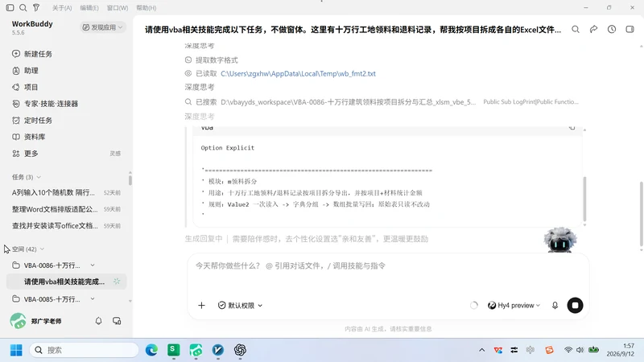Open WorkBuddy green icon on taskbar

coord(196,350)
